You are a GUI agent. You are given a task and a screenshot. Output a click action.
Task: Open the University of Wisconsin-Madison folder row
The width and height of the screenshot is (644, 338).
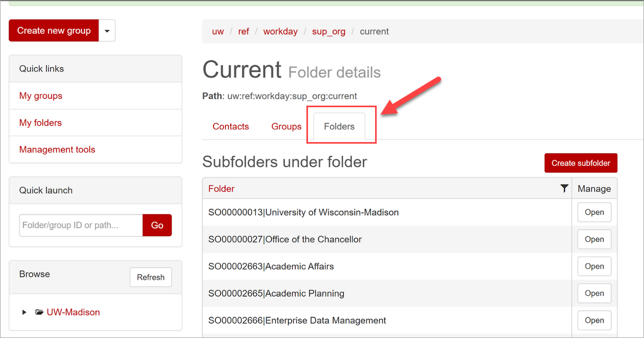pos(594,212)
